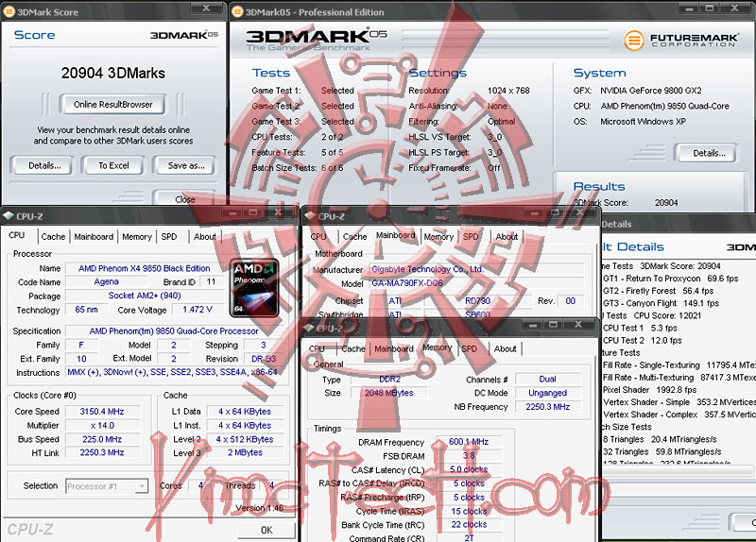
Task: Click the Pixel Shader 1992.8 fps row
Action: pyautogui.click(x=650, y=390)
